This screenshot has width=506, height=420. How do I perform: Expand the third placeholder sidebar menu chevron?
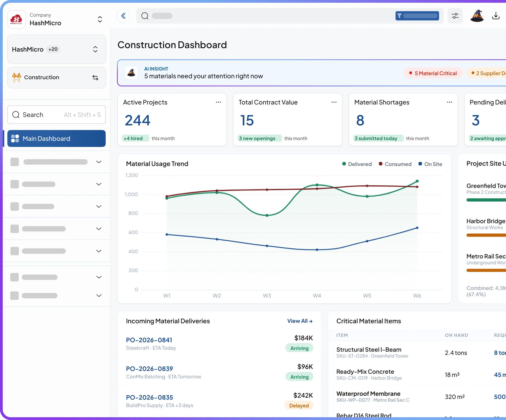pos(99,206)
